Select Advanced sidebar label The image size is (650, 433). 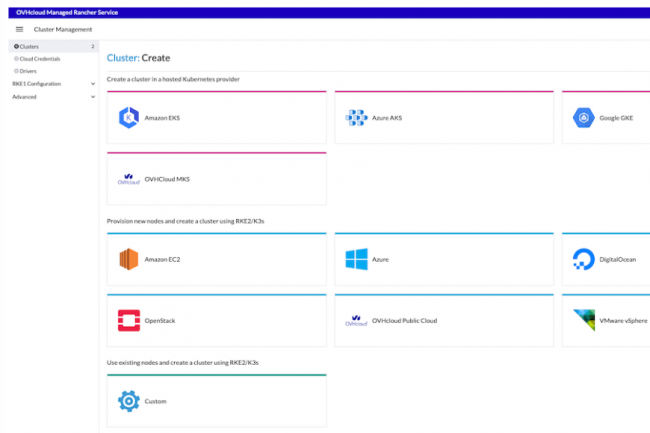click(x=24, y=97)
